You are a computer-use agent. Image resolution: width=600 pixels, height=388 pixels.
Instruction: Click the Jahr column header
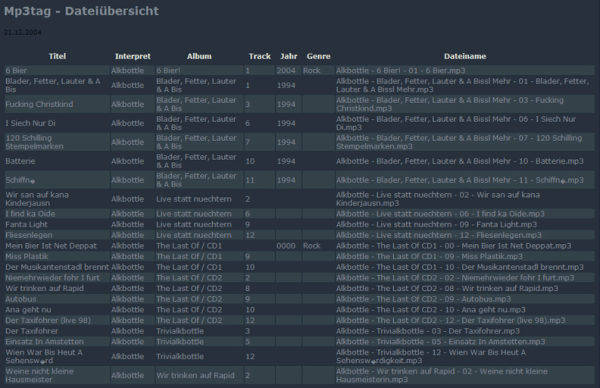click(x=289, y=56)
